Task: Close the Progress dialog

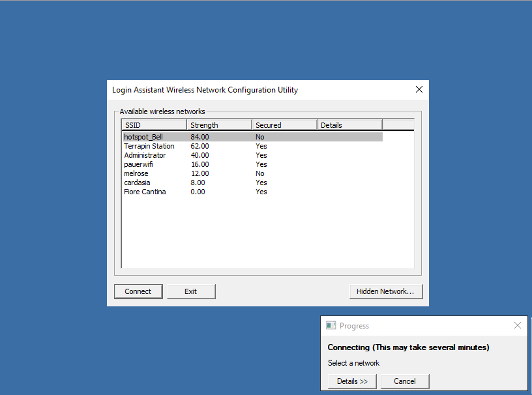Action: click(518, 325)
